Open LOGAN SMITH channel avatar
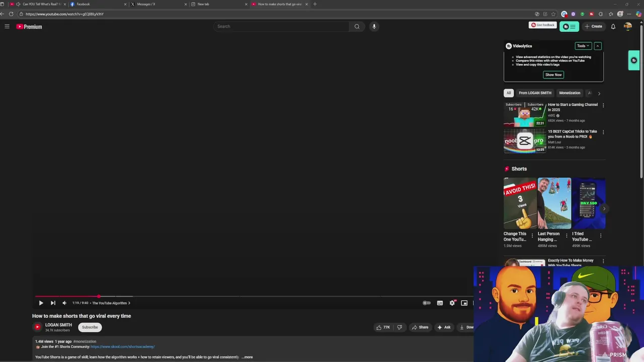 click(37, 327)
